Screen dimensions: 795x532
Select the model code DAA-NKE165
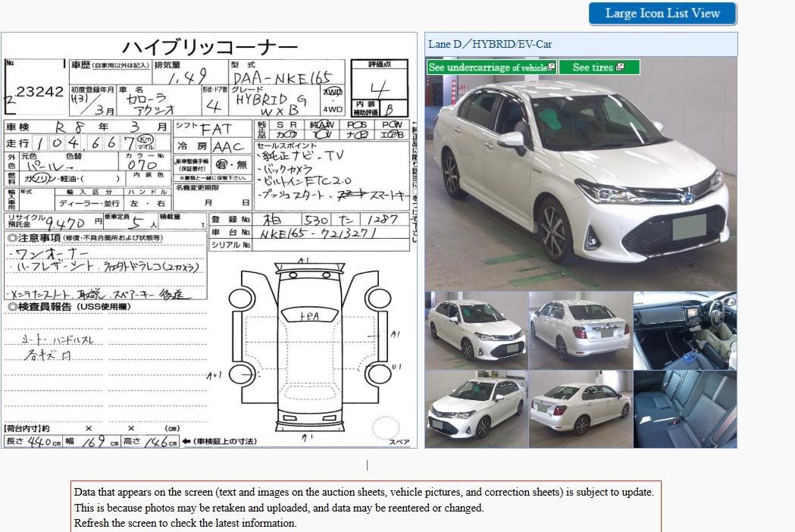tap(283, 77)
